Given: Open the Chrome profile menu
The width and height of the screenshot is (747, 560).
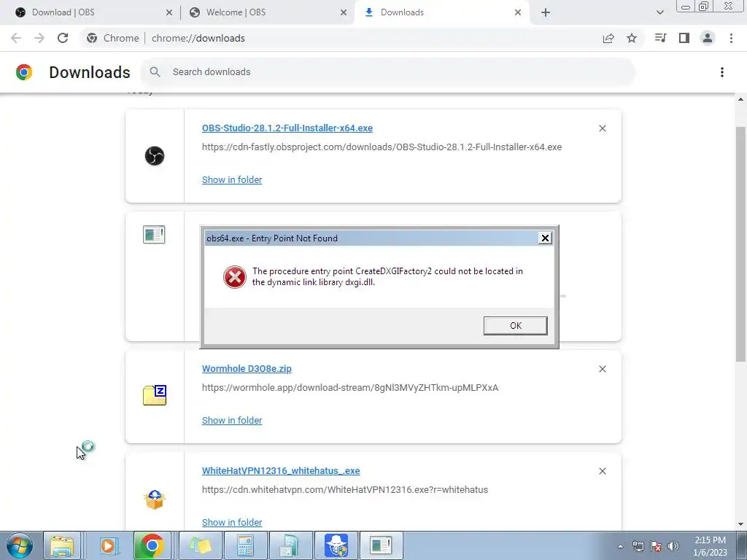Looking at the screenshot, I should [x=708, y=38].
